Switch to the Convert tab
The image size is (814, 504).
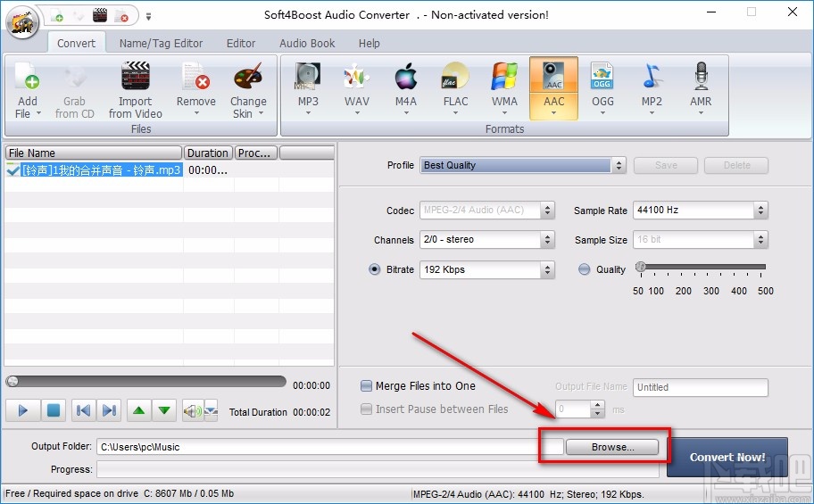[x=77, y=43]
